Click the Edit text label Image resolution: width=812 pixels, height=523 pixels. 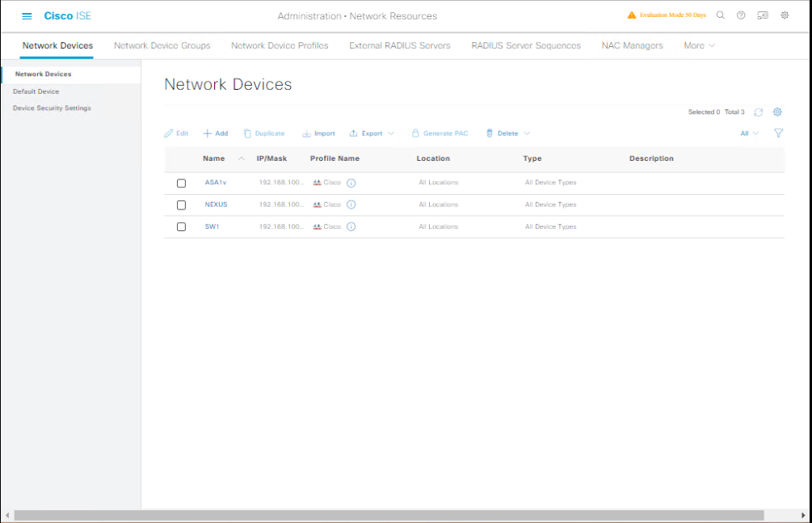183,133
